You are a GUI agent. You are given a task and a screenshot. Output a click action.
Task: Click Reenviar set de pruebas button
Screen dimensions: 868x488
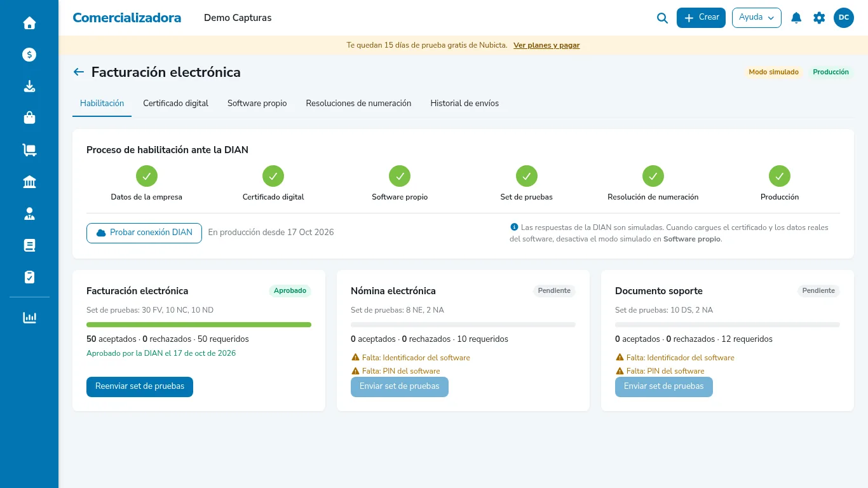pos(140,386)
